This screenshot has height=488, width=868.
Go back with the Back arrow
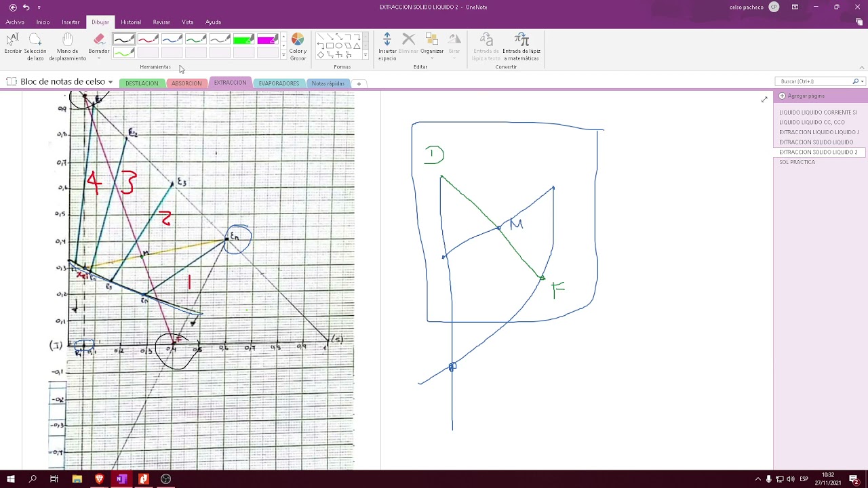pyautogui.click(x=13, y=7)
